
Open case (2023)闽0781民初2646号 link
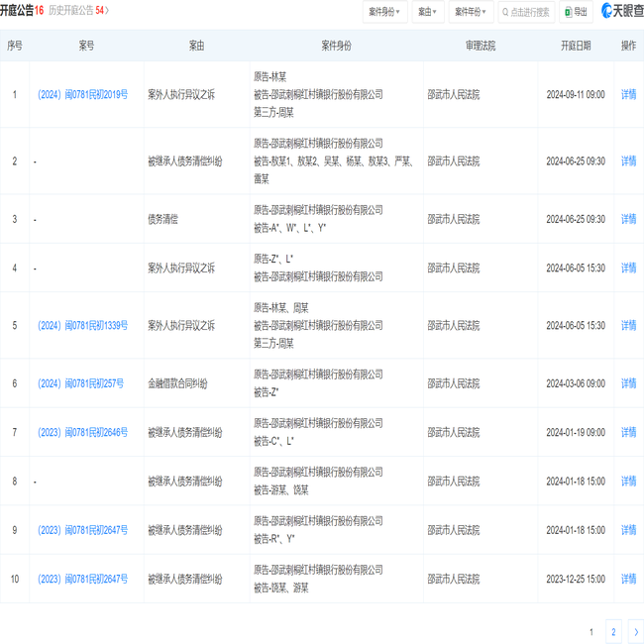(82, 432)
